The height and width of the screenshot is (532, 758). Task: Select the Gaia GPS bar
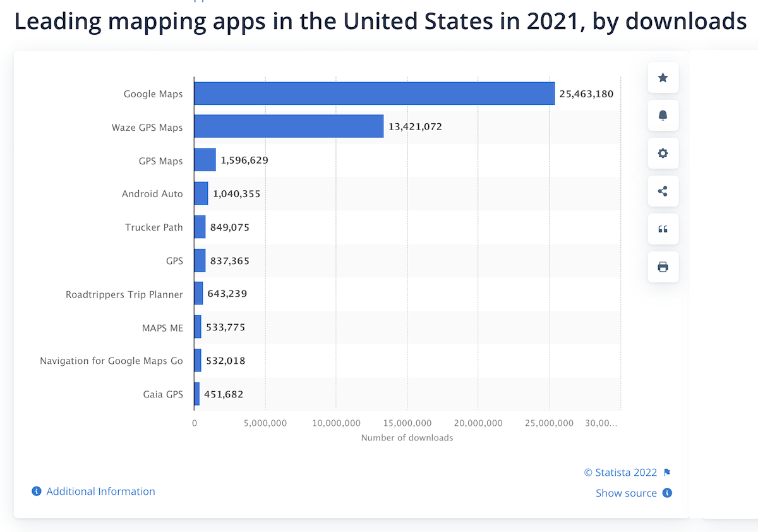point(197,394)
